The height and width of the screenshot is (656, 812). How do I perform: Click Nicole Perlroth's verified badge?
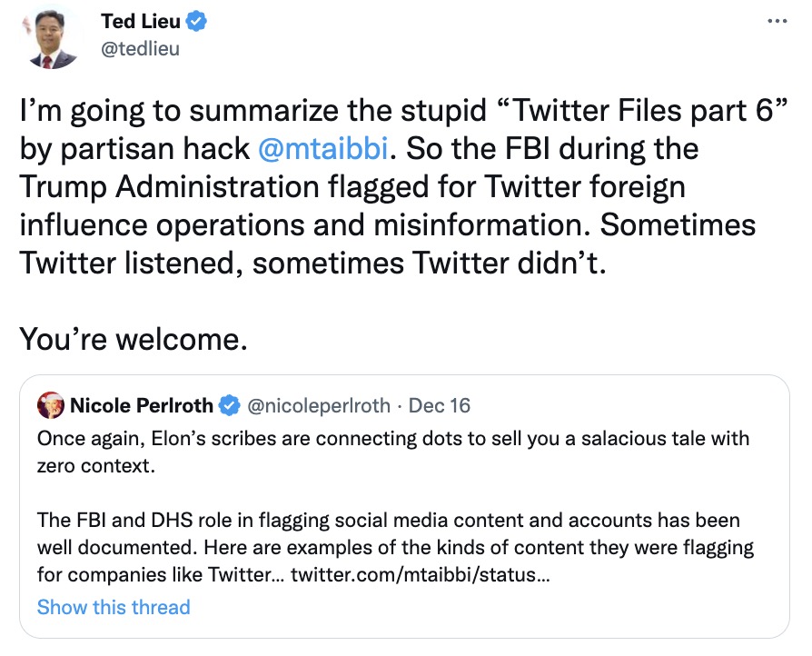pos(230,405)
